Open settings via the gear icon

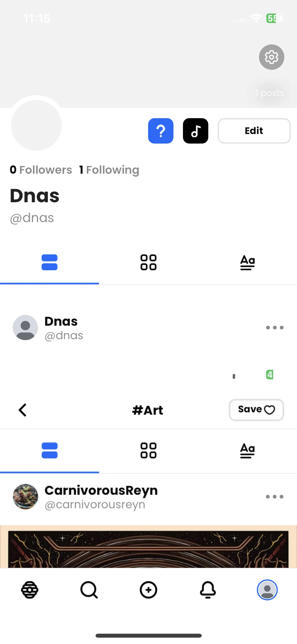coord(271,57)
